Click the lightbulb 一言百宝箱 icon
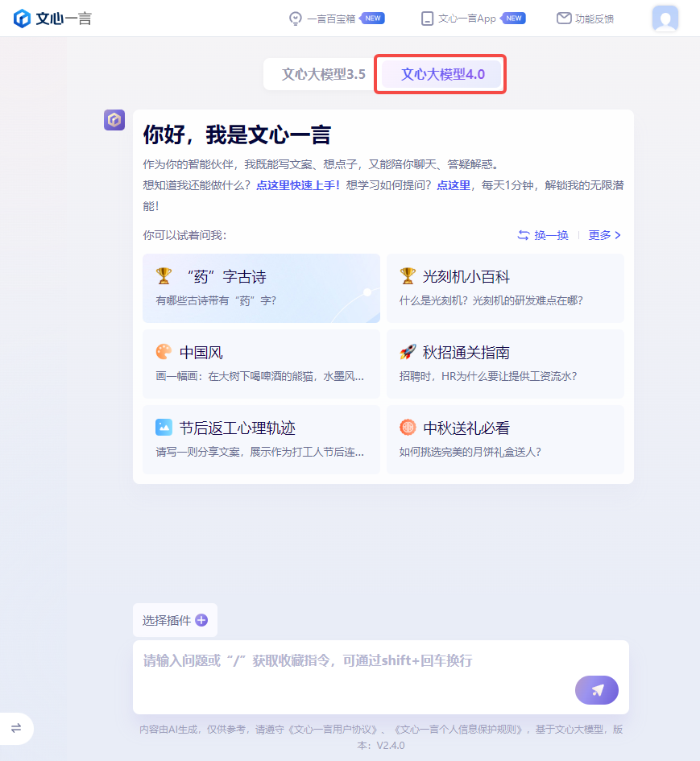The image size is (700, 761). tap(295, 19)
